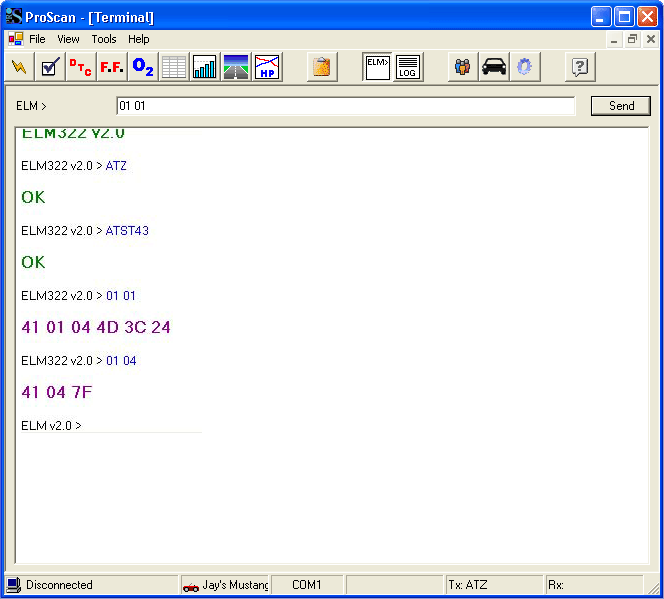Image resolution: width=664 pixels, height=599 pixels.
Task: Click the red car icon in status bar
Action: pyautogui.click(x=191, y=587)
